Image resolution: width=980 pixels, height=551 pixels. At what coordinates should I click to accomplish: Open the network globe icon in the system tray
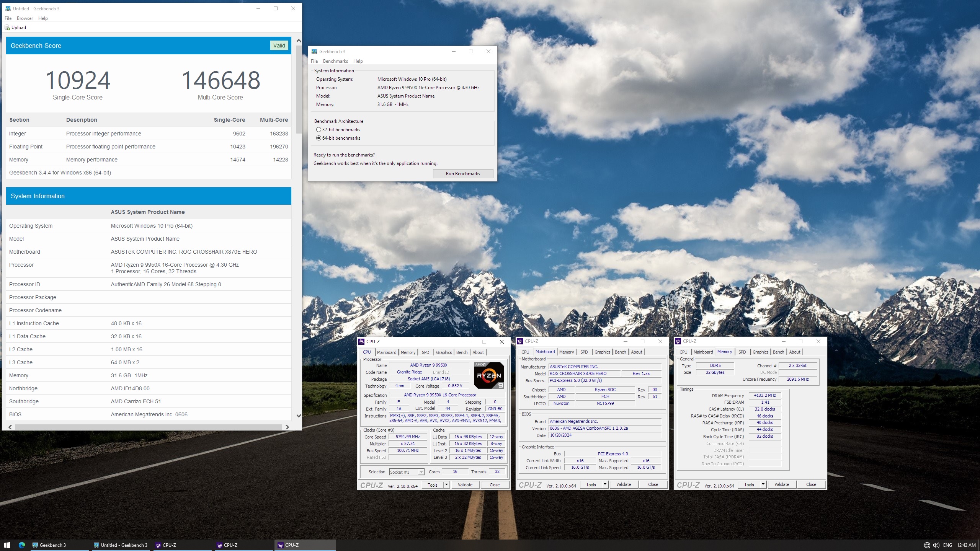[x=927, y=545]
